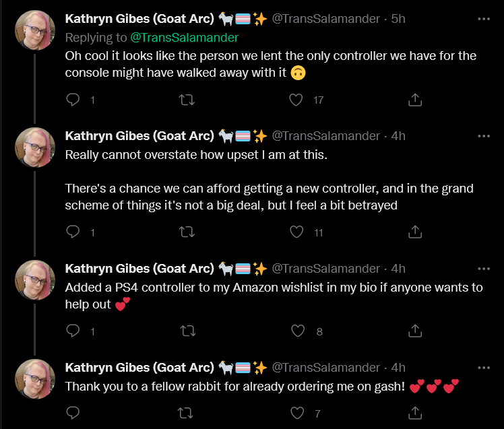Share the 'feel a bit betrayed' tweet
The image size is (504, 429).
415,232
